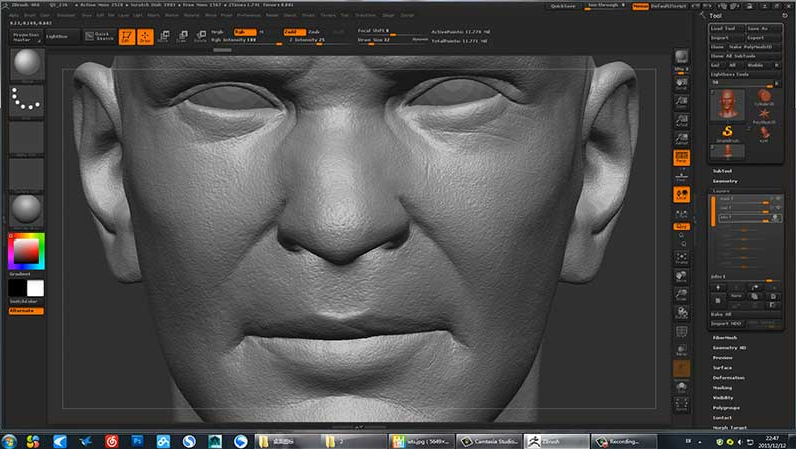Open the current brush thumbnail picker
796x449 pixels.
pyautogui.click(x=26, y=65)
